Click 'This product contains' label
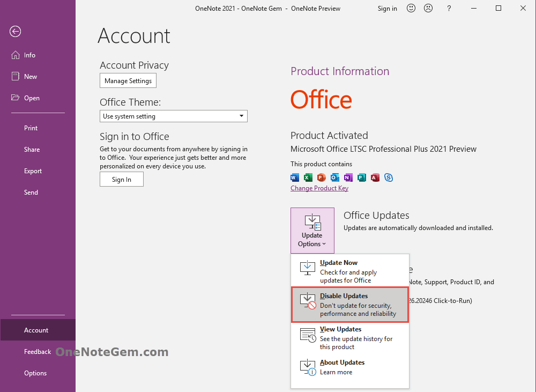Image resolution: width=536 pixels, height=392 pixels. coord(321,164)
